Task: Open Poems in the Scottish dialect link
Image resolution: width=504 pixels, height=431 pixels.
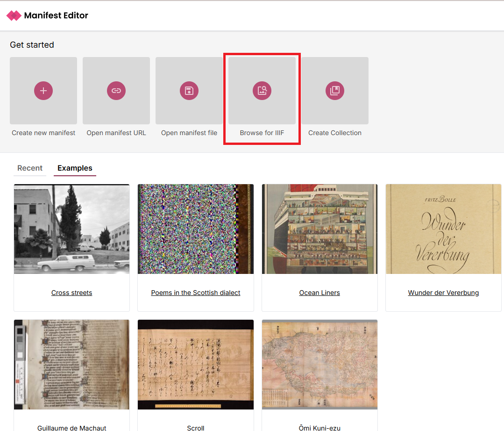Action: (x=196, y=293)
